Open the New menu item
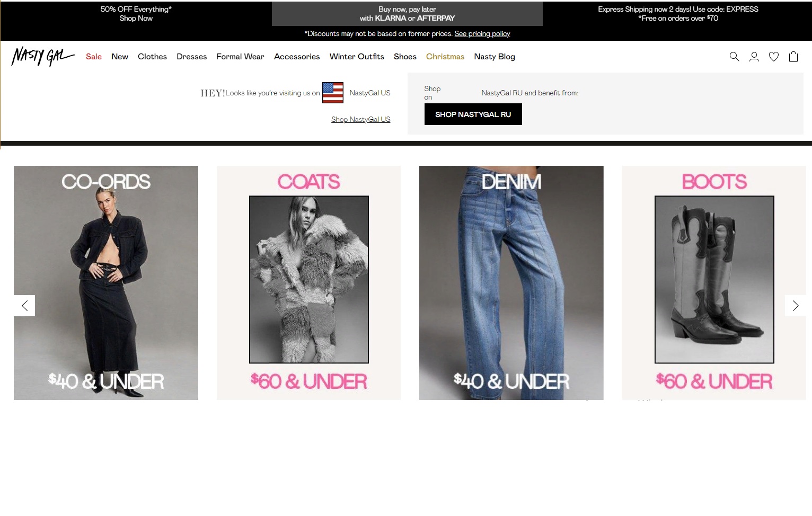The width and height of the screenshot is (812, 516). coord(120,57)
